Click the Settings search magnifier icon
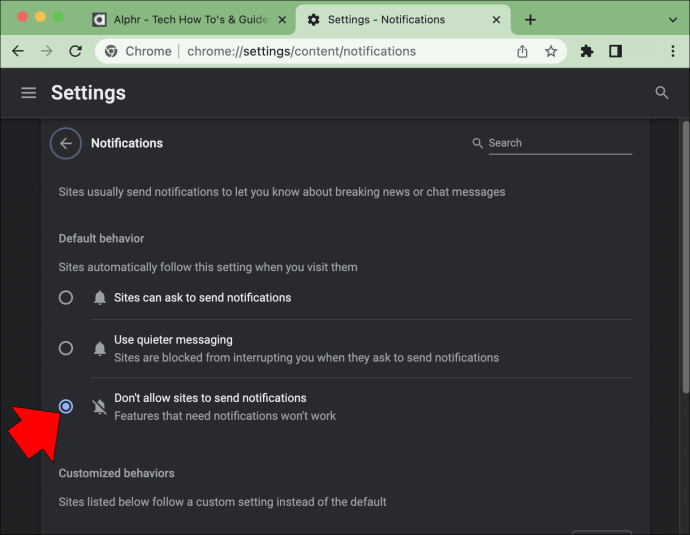The height and width of the screenshot is (535, 690). point(661,93)
